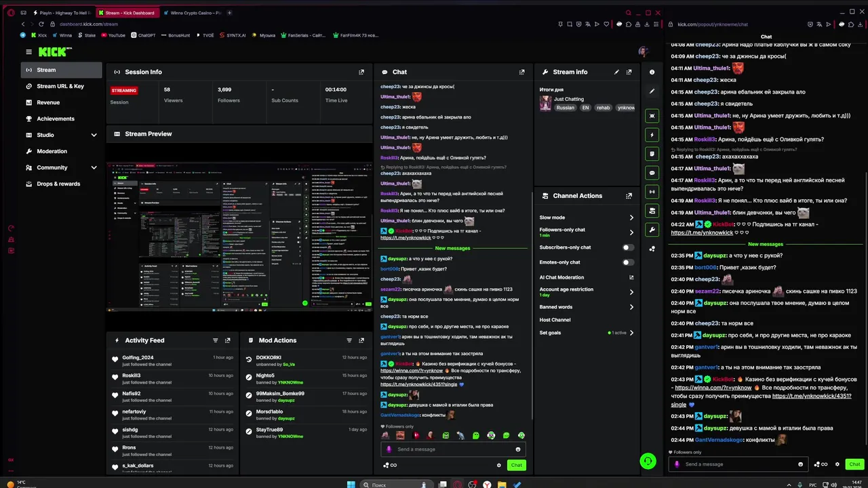Toggle the chat bubble widget icon
The width and height of the screenshot is (868, 488).
[x=652, y=173]
